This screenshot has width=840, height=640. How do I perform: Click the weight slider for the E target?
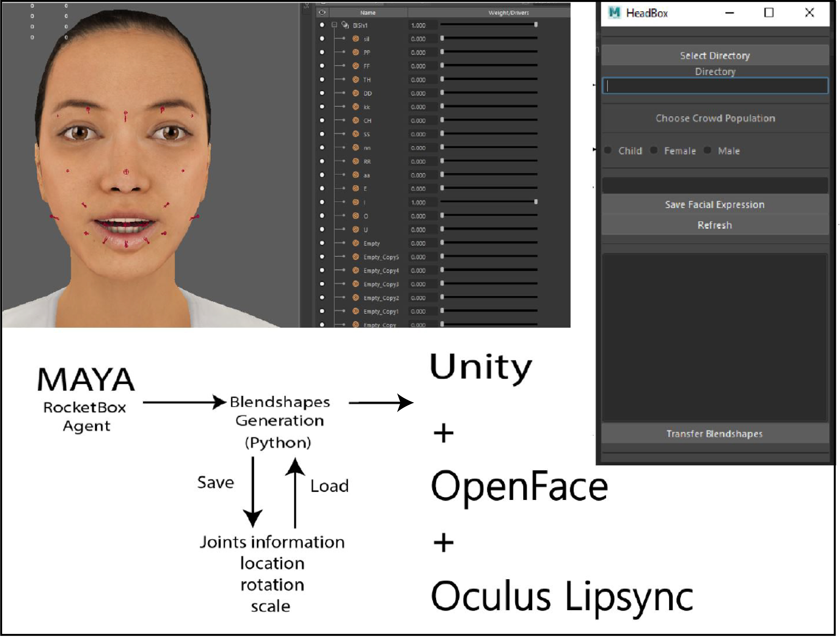click(x=489, y=188)
